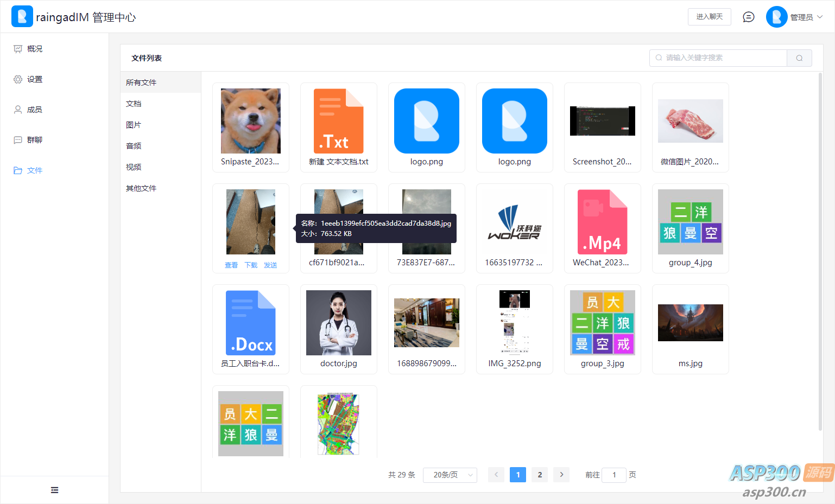This screenshot has width=835, height=504.
Task: Click the doctor.jpg file name
Action: 339,363
